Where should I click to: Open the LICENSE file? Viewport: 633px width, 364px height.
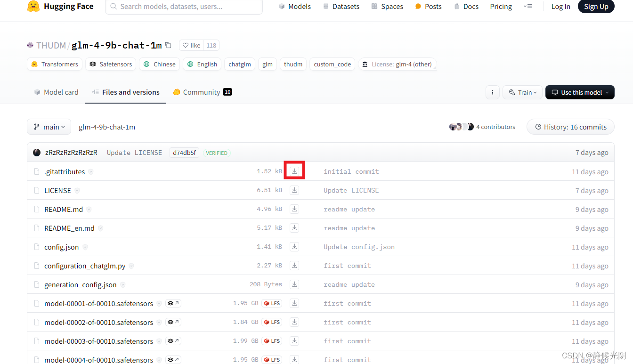[57, 191]
